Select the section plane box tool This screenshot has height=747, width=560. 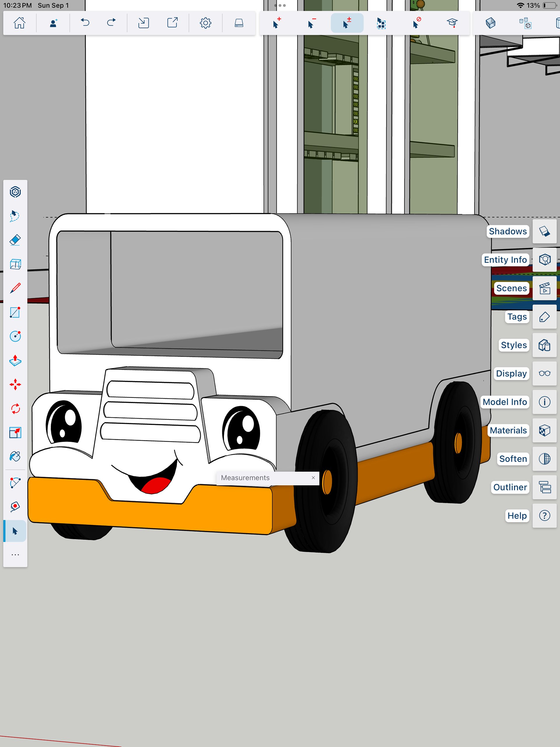coord(15,264)
